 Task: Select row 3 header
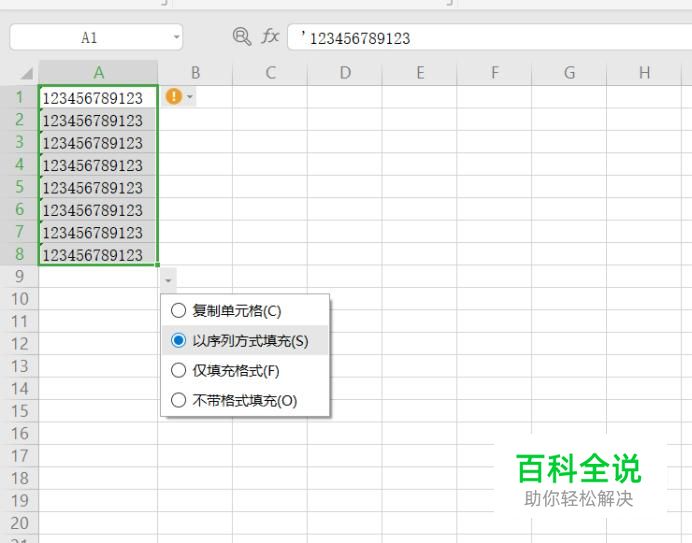(x=19, y=142)
